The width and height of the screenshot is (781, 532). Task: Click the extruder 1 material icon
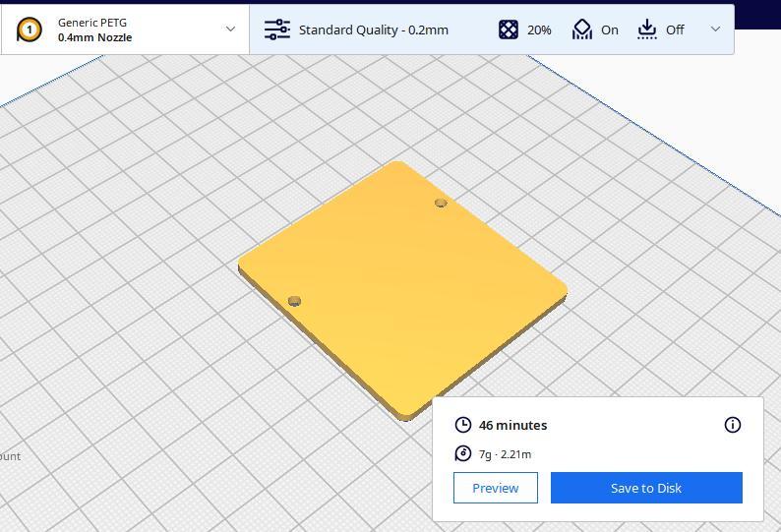(x=29, y=30)
